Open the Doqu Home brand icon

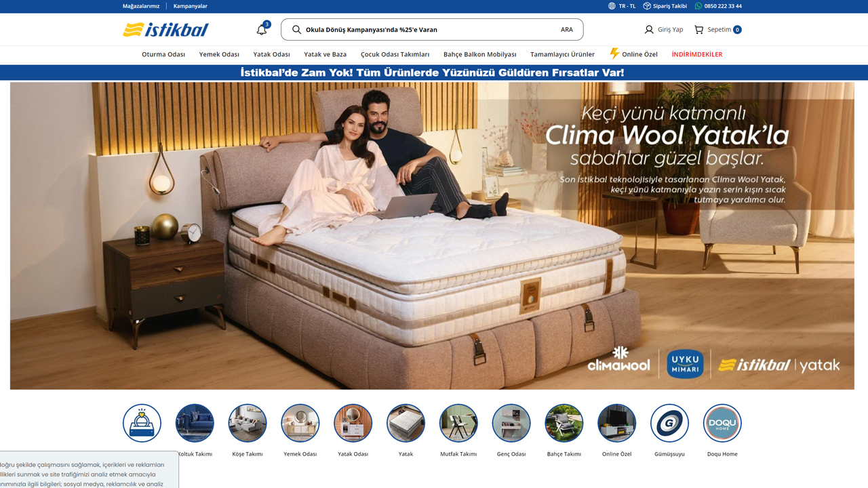(x=722, y=423)
